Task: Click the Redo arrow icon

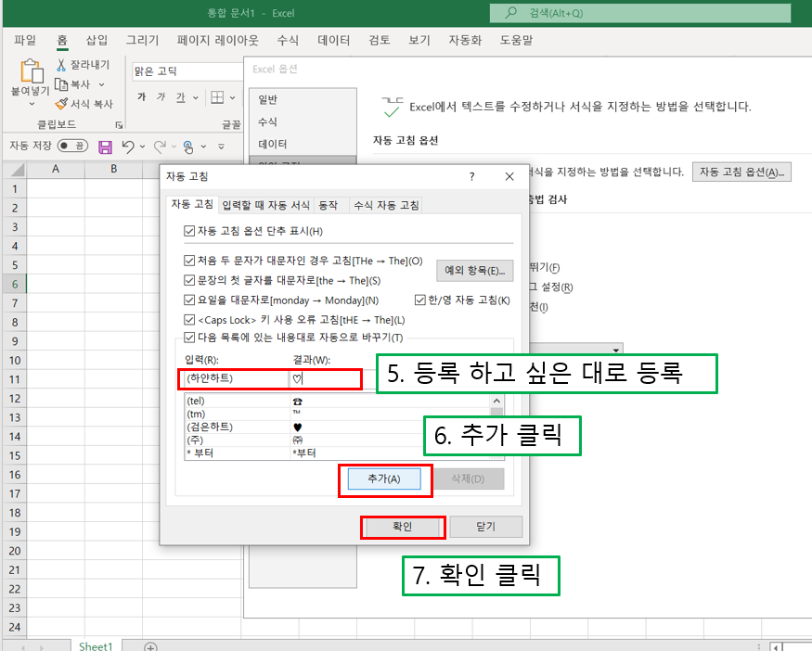Action: (160, 147)
